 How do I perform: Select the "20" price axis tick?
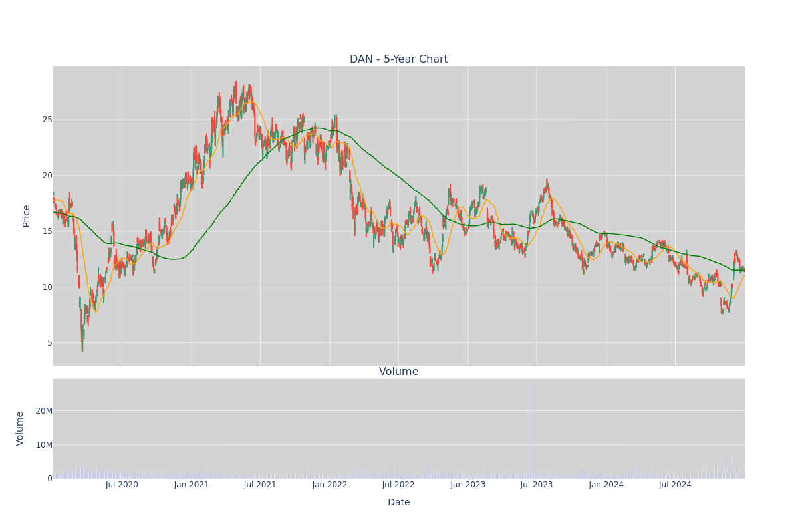pyautogui.click(x=47, y=176)
